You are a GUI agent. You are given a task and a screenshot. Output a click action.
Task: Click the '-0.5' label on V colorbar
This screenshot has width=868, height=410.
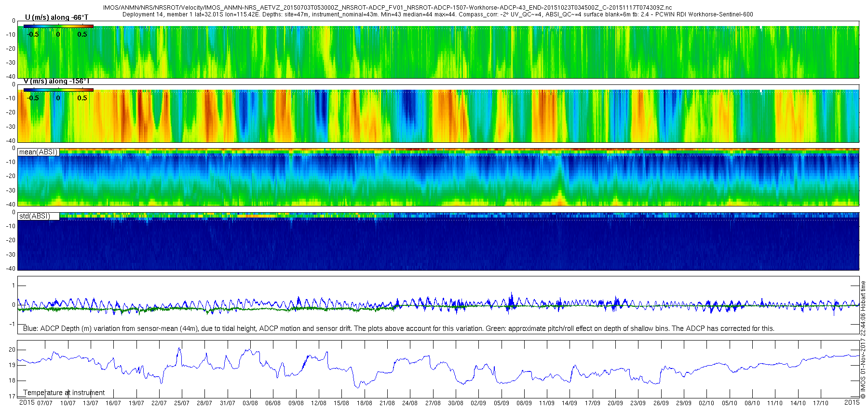33,98
